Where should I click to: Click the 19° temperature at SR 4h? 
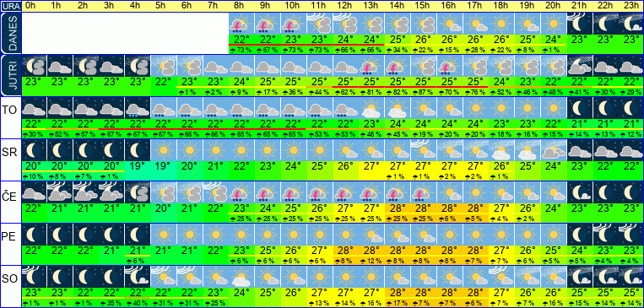(x=138, y=166)
